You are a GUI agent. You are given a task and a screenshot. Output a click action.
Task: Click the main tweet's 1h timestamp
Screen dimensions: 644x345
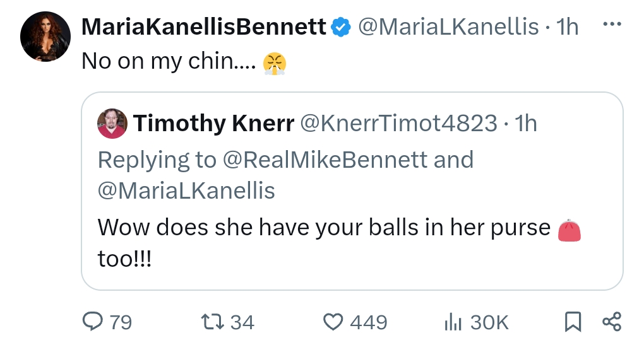(x=566, y=27)
